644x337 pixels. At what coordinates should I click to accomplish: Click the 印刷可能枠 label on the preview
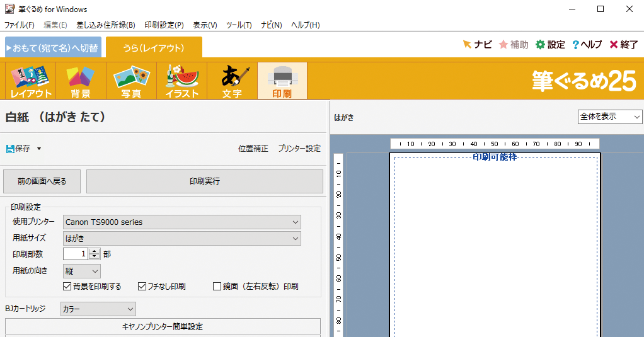495,157
